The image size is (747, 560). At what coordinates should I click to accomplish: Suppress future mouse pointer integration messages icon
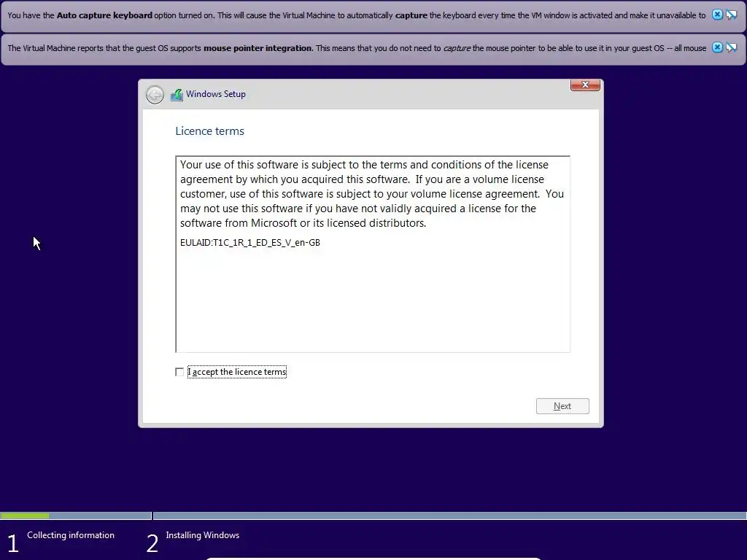pyautogui.click(x=731, y=47)
